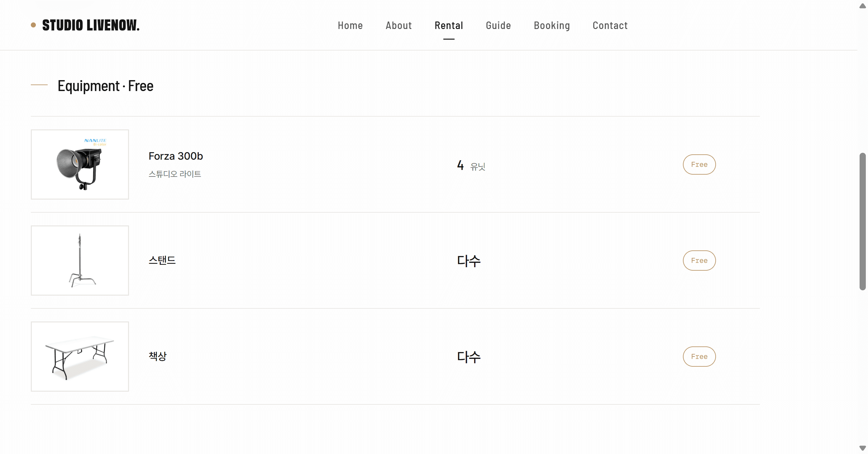Navigate to Booking
This screenshot has width=868, height=454.
coord(551,25)
